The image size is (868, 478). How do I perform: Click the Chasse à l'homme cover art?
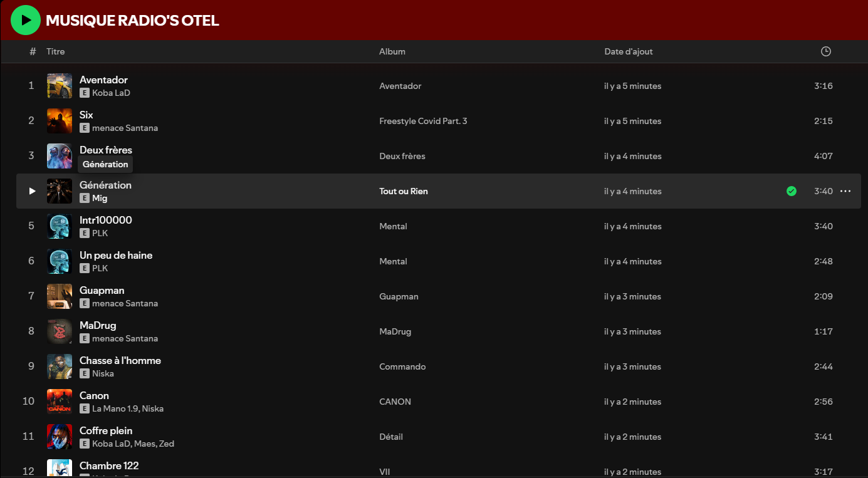point(60,366)
